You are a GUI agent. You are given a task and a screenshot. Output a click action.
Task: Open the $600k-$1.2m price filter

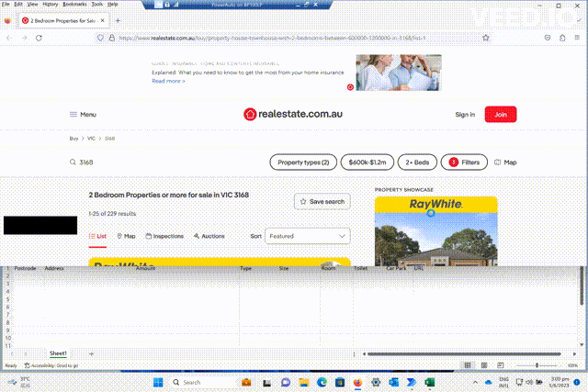(x=367, y=162)
